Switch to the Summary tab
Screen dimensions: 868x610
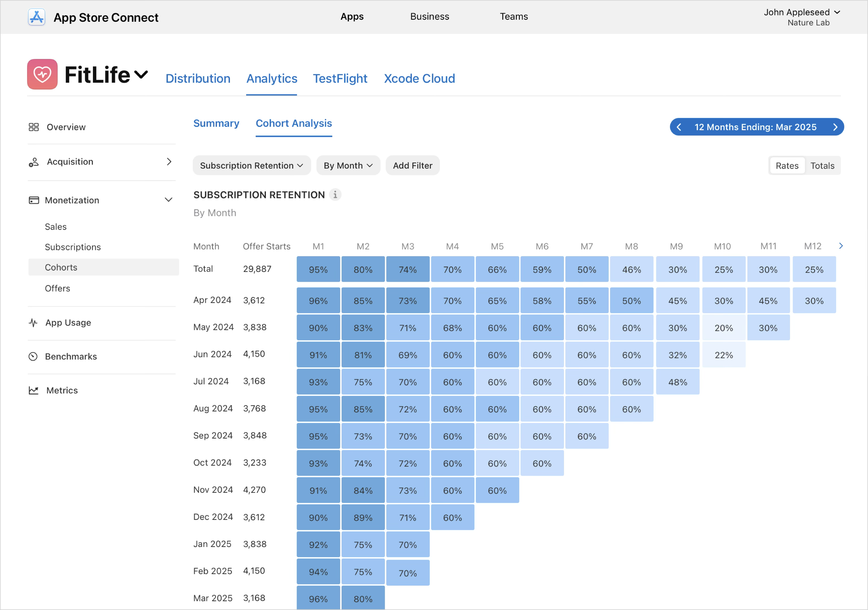point(216,124)
